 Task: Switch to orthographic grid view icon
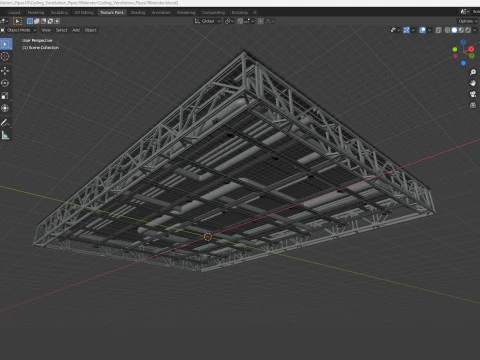coord(473,105)
